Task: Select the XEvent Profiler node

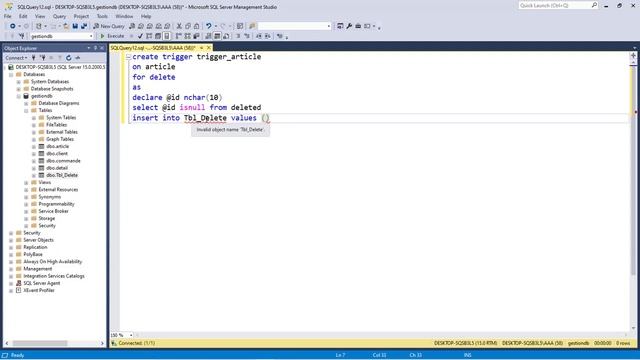Action: pyautogui.click(x=39, y=291)
